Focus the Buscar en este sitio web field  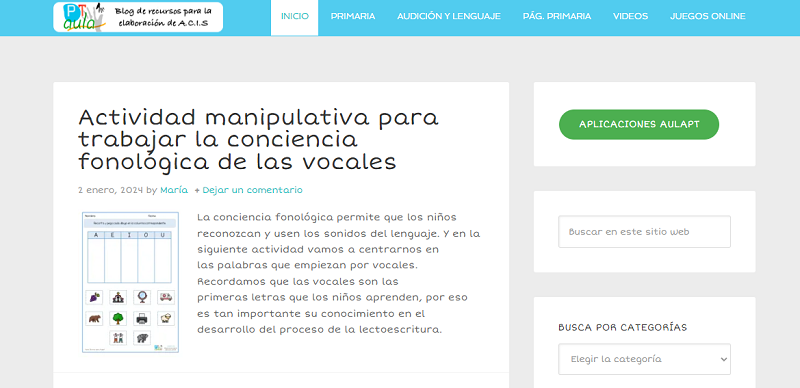tap(644, 232)
